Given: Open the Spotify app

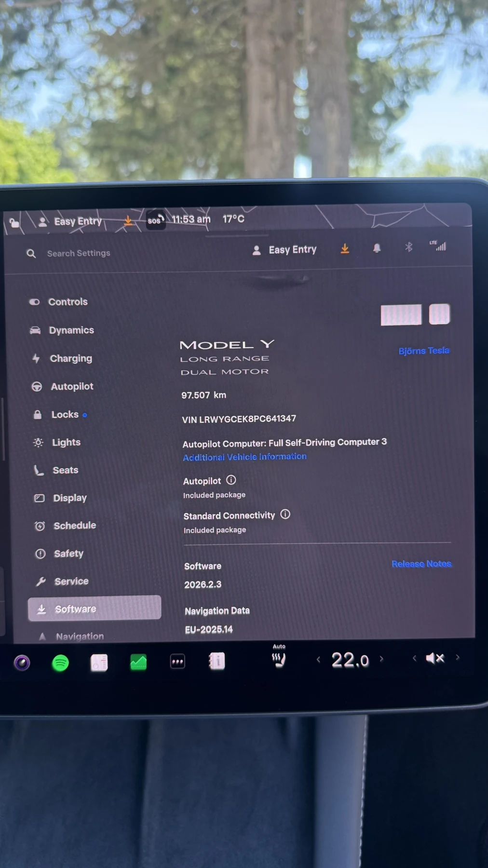Looking at the screenshot, I should (x=60, y=663).
